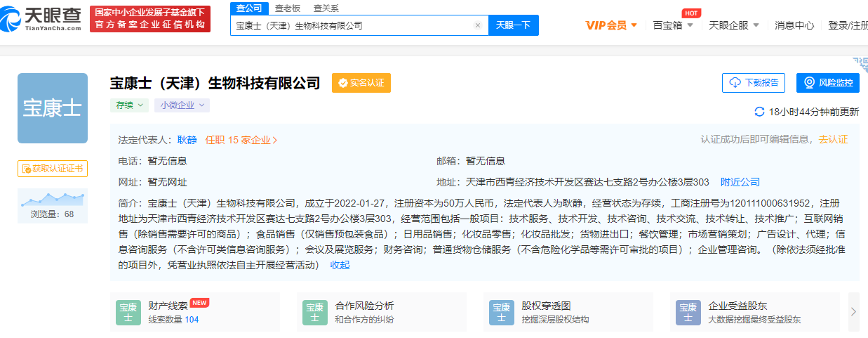This screenshot has width=868, height=338.
Task: Click 去认证 link
Action: [833, 139]
